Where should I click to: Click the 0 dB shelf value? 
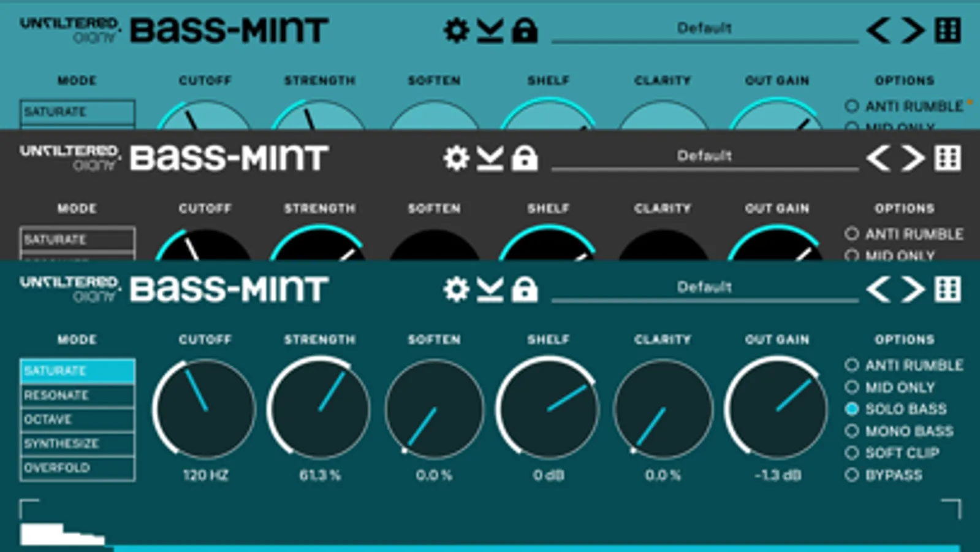(548, 475)
